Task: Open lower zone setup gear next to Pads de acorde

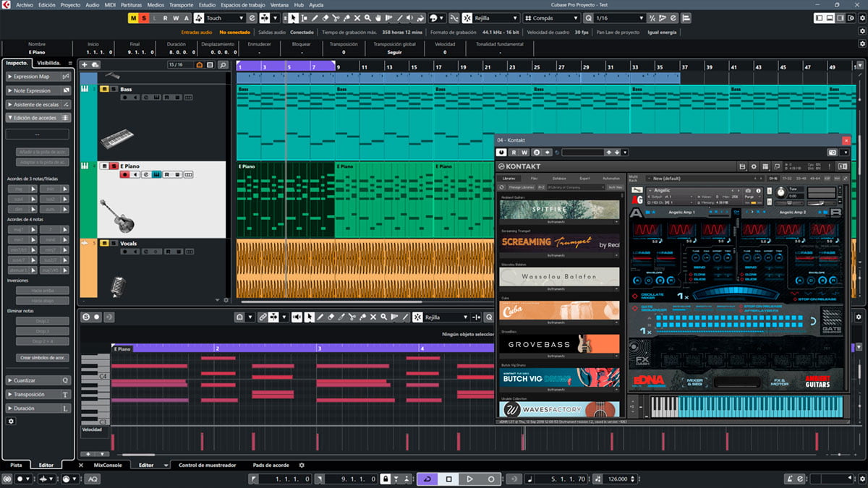Action: click(x=302, y=465)
